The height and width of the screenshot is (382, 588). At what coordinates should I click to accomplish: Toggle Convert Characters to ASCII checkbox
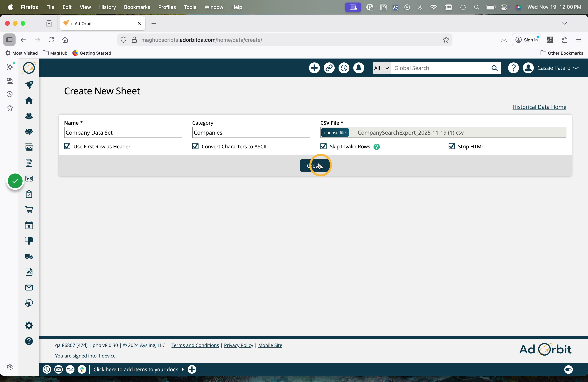click(195, 146)
